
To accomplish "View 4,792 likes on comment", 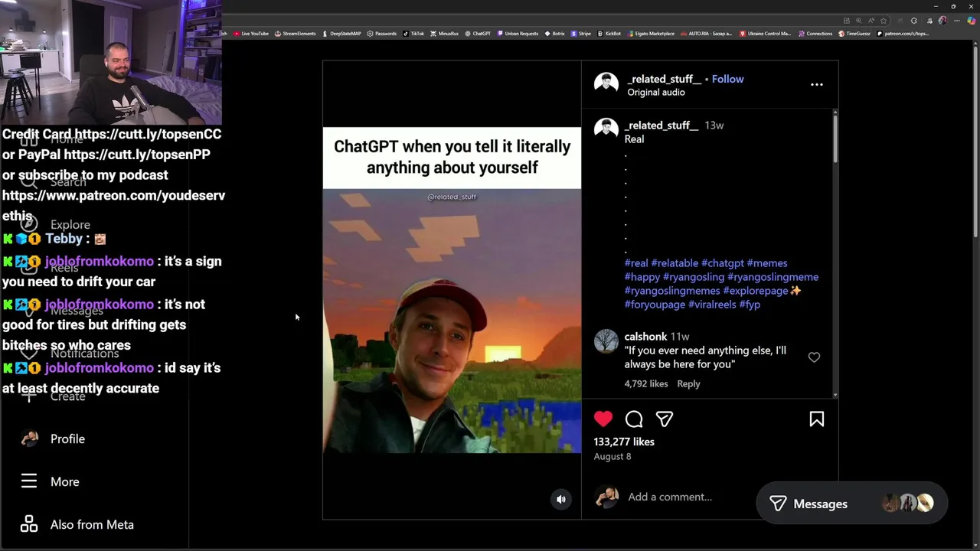I will pos(646,383).
